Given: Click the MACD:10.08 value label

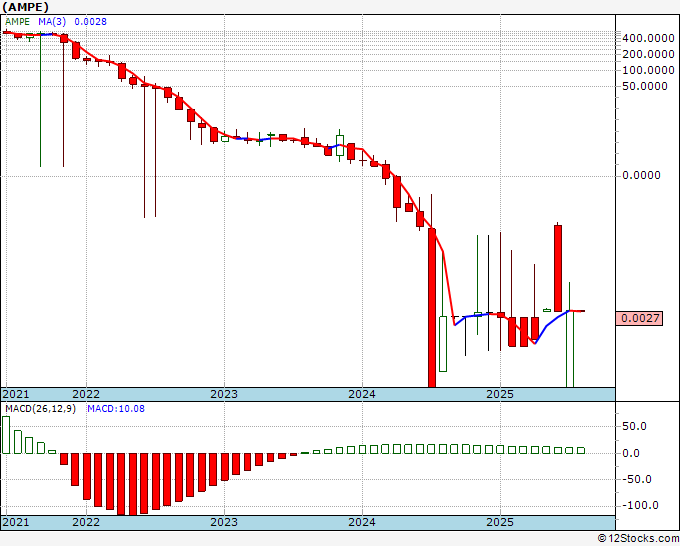Looking at the screenshot, I should tap(116, 409).
